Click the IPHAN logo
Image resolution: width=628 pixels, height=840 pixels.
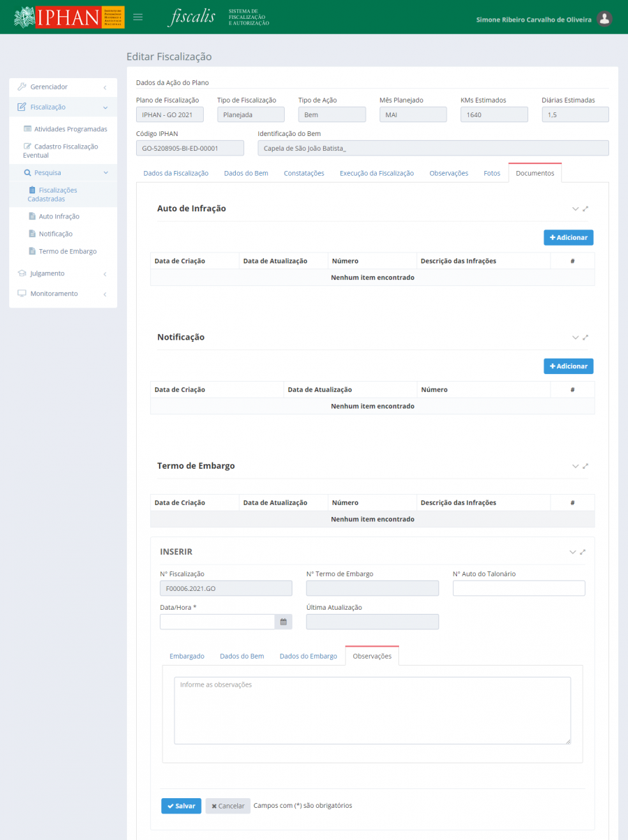69,17
